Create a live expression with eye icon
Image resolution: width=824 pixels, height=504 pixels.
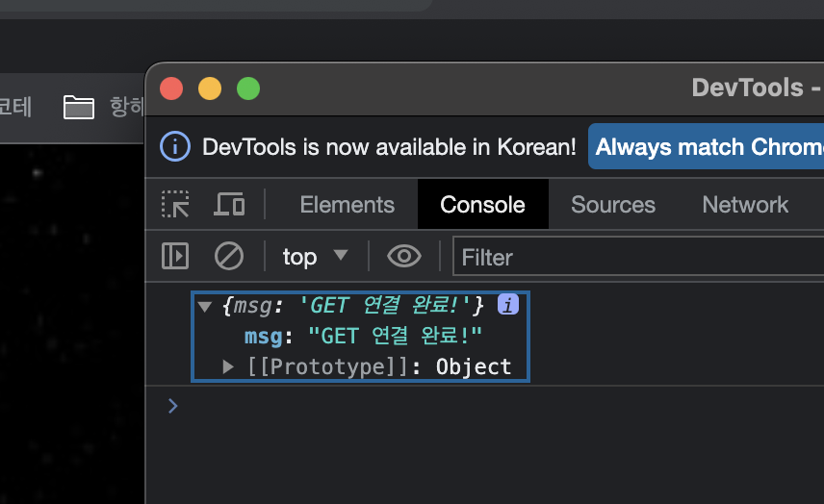tap(404, 256)
